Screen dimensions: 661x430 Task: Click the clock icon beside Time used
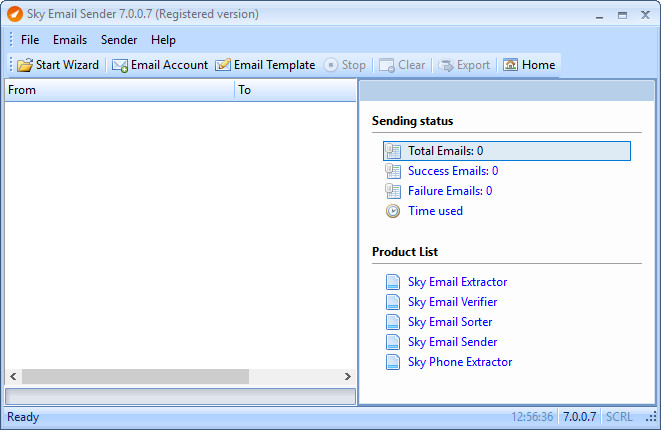(393, 211)
